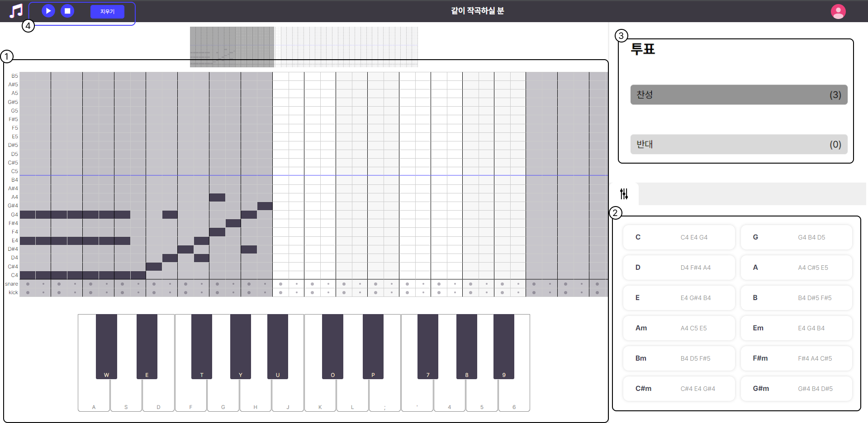The image size is (868, 423).
Task: Play the white piano key labeled G
Action: pos(223,395)
